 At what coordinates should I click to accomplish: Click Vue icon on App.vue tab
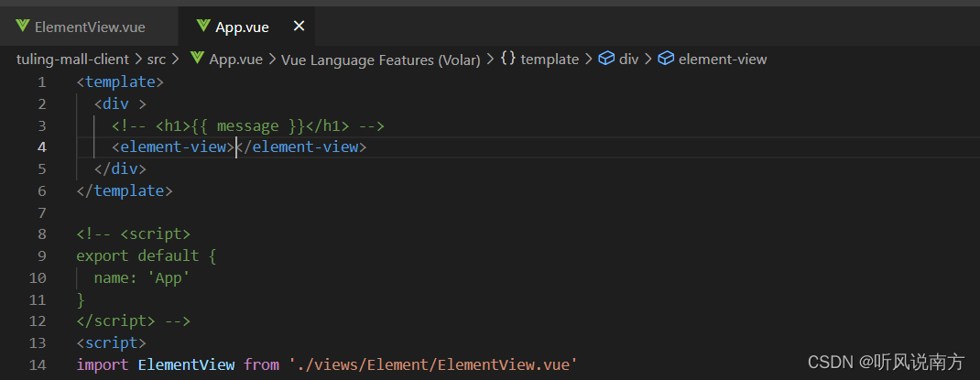point(203,27)
